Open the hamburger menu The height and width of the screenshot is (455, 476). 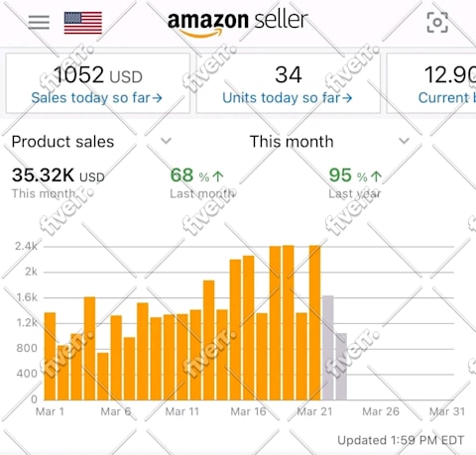39,22
